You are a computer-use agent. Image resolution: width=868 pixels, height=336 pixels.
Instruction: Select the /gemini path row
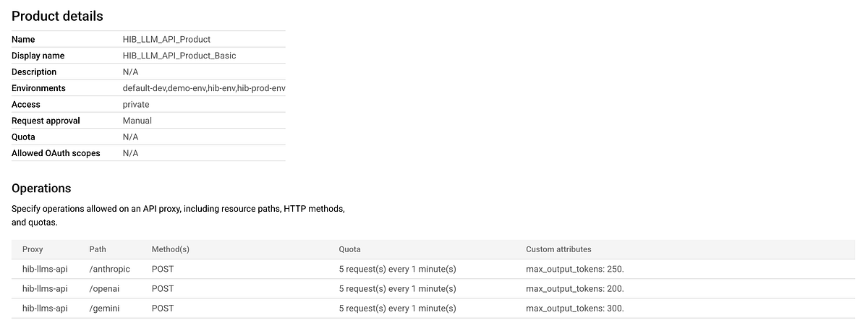point(105,308)
